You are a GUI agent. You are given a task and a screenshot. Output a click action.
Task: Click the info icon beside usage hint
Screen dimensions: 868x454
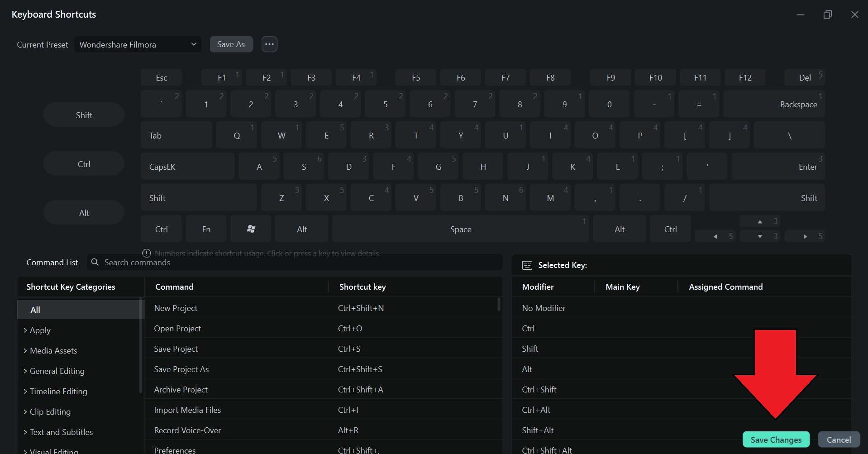click(147, 253)
